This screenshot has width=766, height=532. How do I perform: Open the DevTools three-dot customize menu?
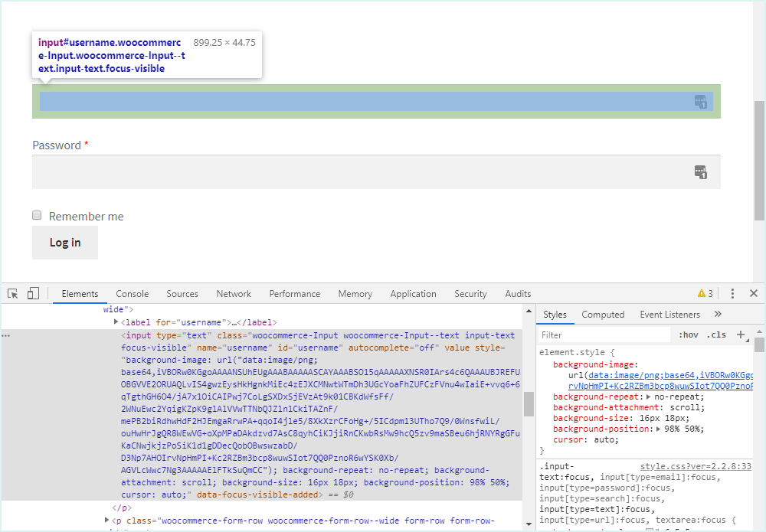tap(732, 293)
